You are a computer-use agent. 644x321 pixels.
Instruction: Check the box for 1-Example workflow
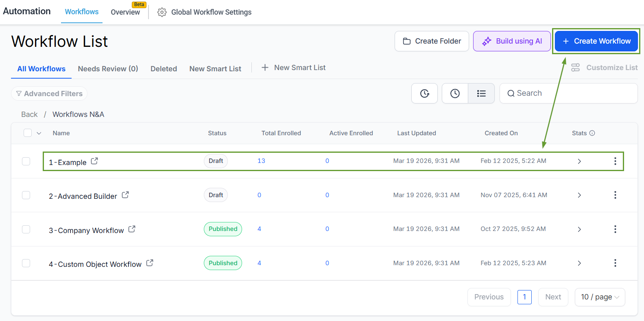click(x=26, y=161)
